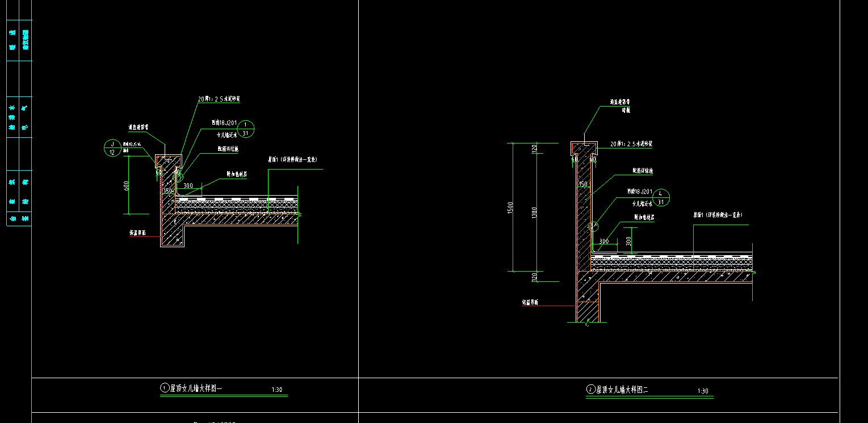Click the 1:30 scale label of detail 一
Screen dimensions: 868x423
point(277,390)
